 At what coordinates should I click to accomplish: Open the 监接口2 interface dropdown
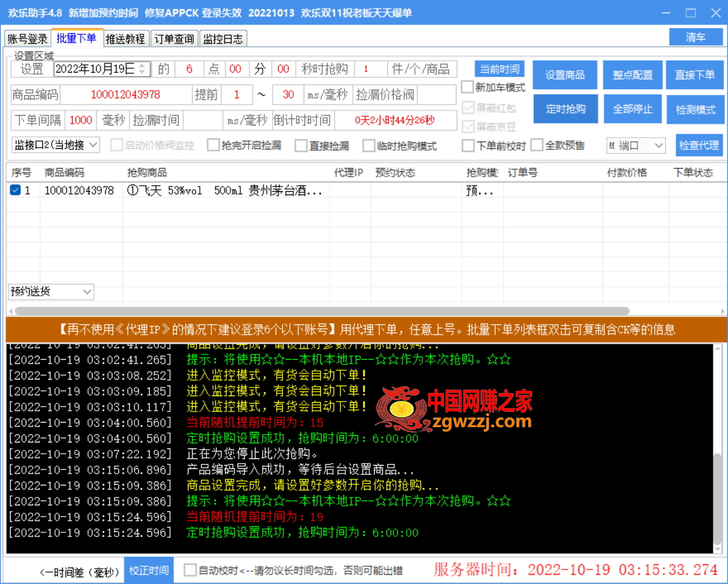pyautogui.click(x=56, y=146)
